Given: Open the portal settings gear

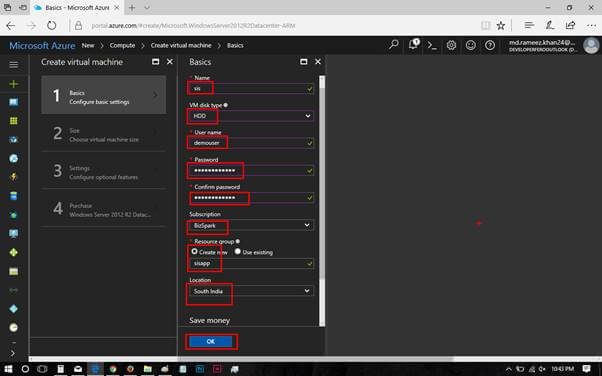Looking at the screenshot, I should pos(451,45).
